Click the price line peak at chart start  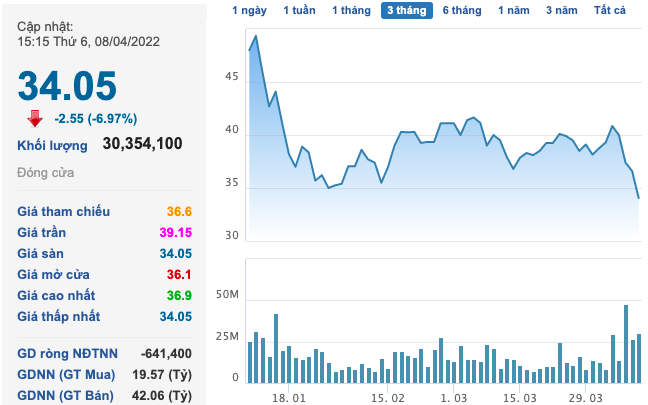pos(256,36)
